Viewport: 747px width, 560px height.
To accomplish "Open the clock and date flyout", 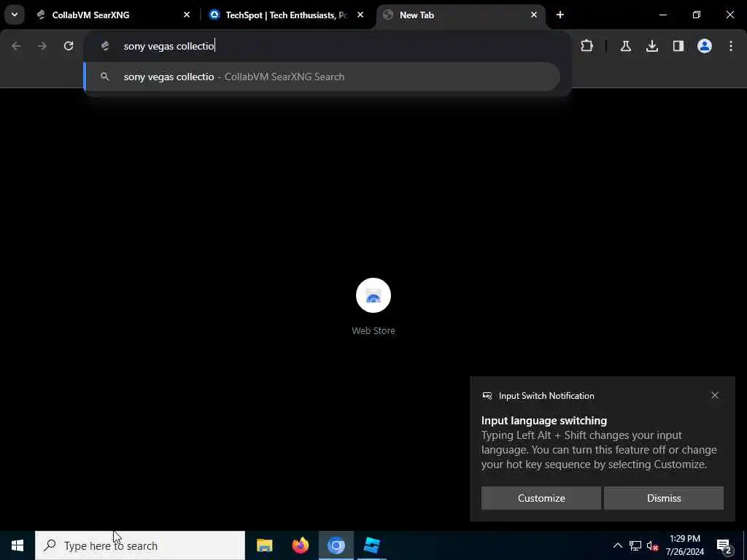I will click(684, 545).
